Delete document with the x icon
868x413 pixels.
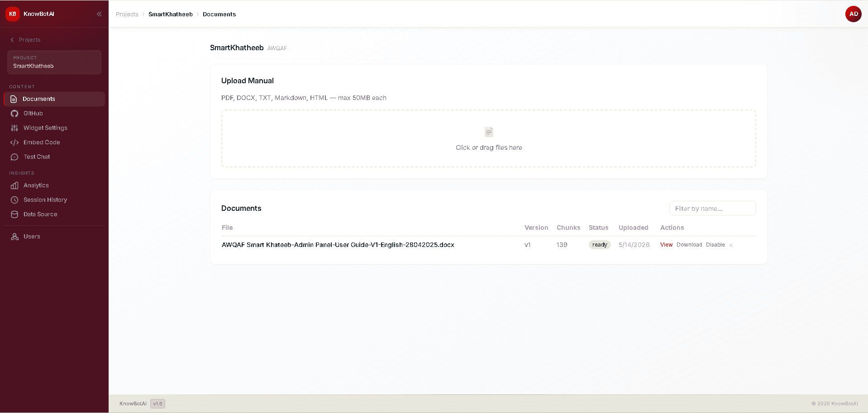point(731,245)
